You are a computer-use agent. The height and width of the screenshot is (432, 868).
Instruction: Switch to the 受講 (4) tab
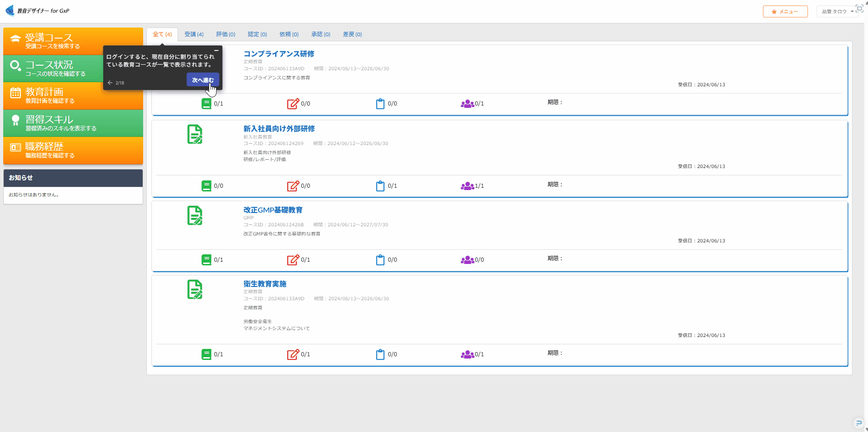(194, 34)
